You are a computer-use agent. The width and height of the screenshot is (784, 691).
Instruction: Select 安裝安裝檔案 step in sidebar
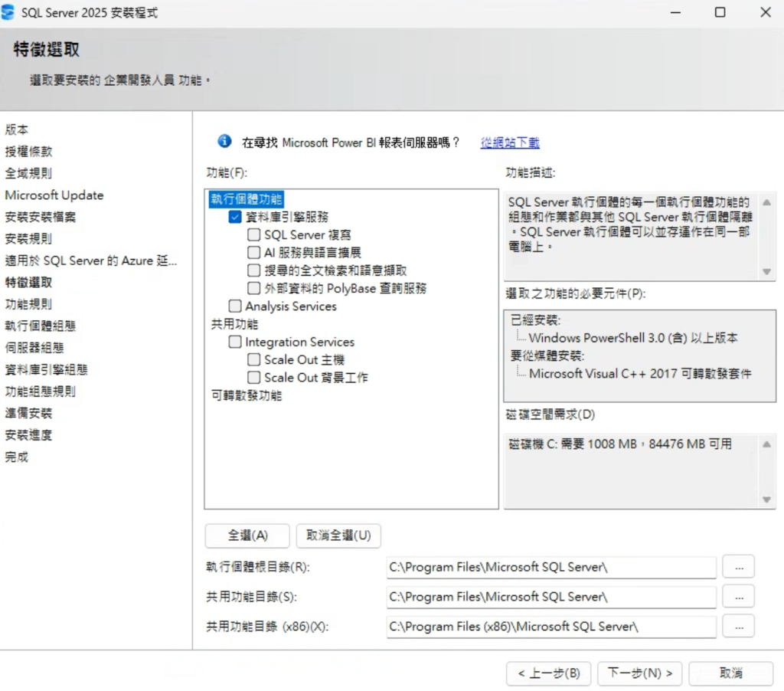click(x=41, y=217)
